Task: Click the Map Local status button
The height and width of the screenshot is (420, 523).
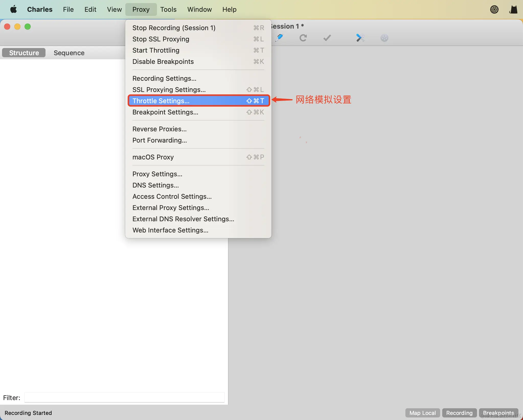Action: (422, 413)
